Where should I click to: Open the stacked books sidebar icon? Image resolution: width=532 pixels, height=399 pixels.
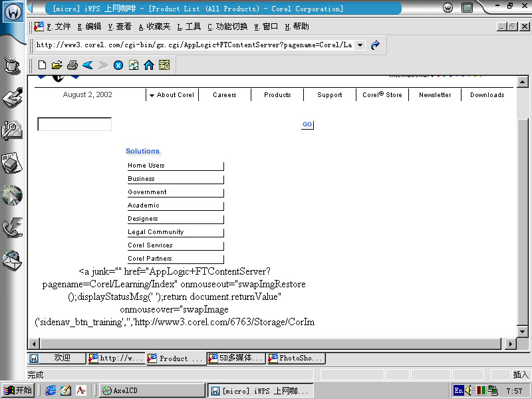[12, 163]
